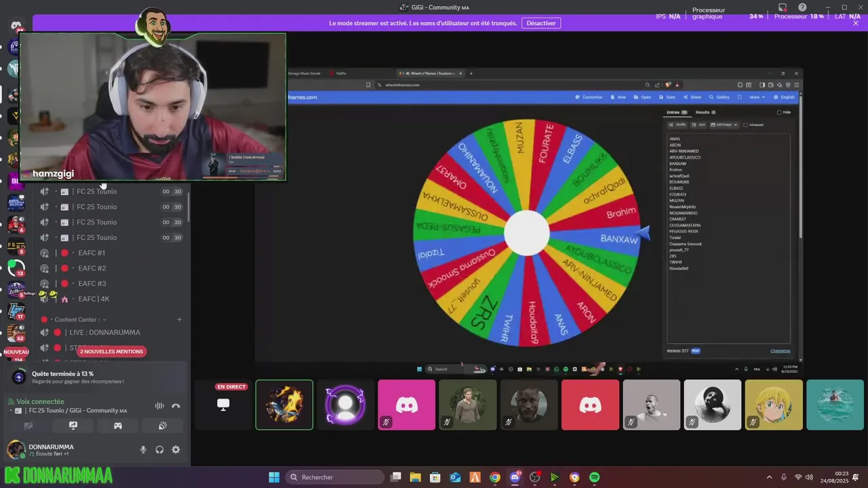Click the hamzgigi webcam overlay
The image size is (868, 488).
pos(153,107)
